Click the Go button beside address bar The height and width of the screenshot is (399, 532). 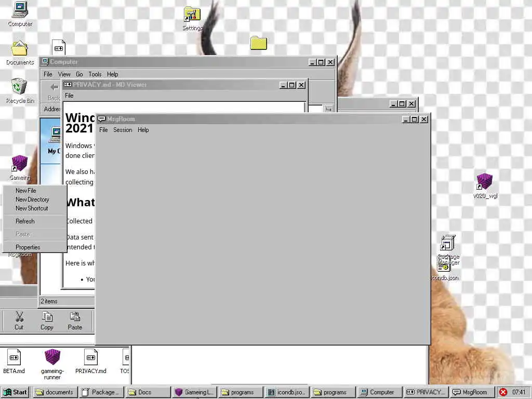click(328, 109)
